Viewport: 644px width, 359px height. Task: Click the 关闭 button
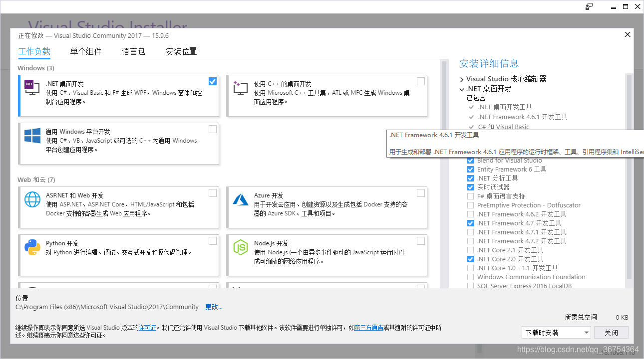612,332
